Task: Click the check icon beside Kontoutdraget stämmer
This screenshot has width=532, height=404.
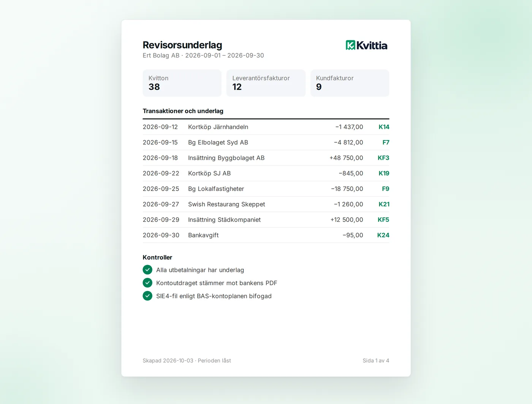Action: [147, 282]
